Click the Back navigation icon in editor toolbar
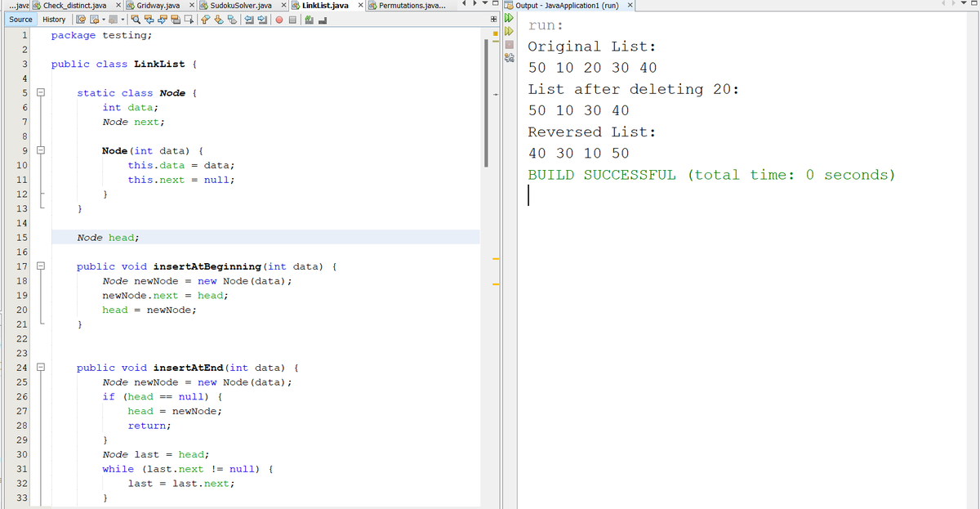Viewport: 980px width, 509px height. pos(94,20)
